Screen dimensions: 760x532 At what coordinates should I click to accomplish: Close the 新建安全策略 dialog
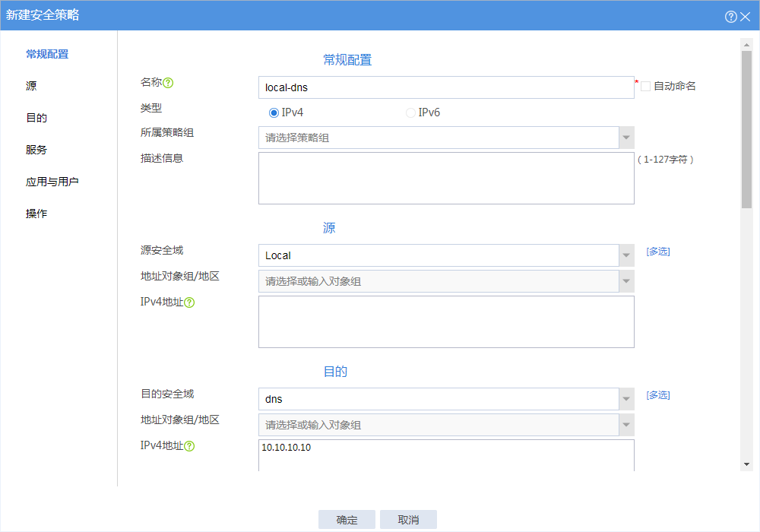pyautogui.click(x=746, y=16)
